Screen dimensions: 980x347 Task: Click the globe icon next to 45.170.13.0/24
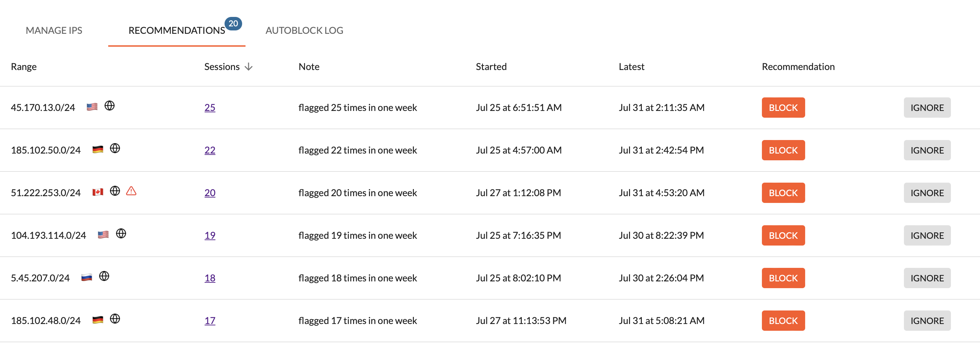coord(110,106)
